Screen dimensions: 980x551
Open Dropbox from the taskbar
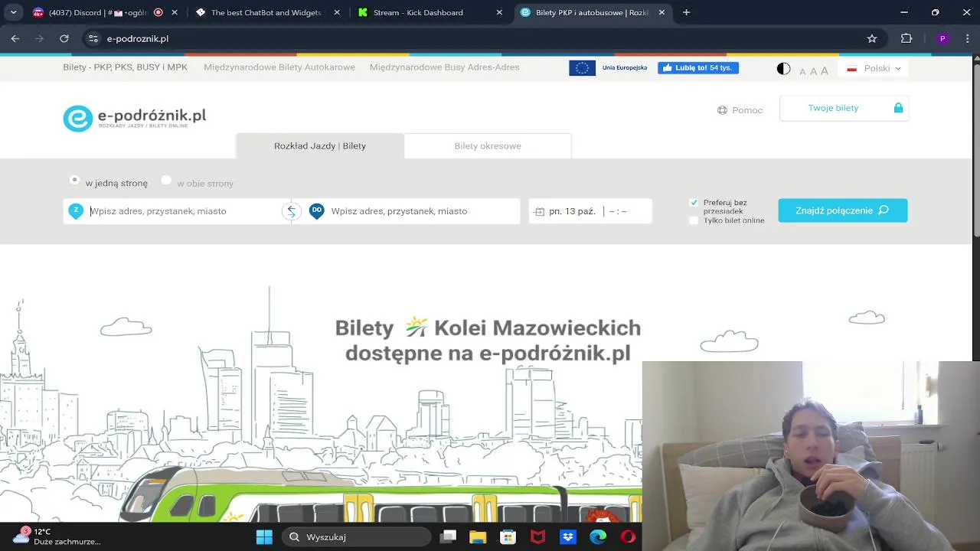coord(567,537)
